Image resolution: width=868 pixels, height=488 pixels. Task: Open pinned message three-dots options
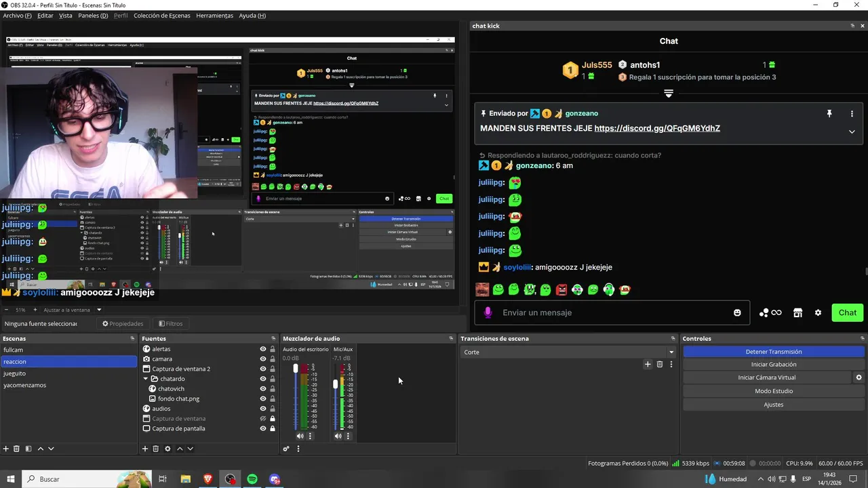click(852, 114)
